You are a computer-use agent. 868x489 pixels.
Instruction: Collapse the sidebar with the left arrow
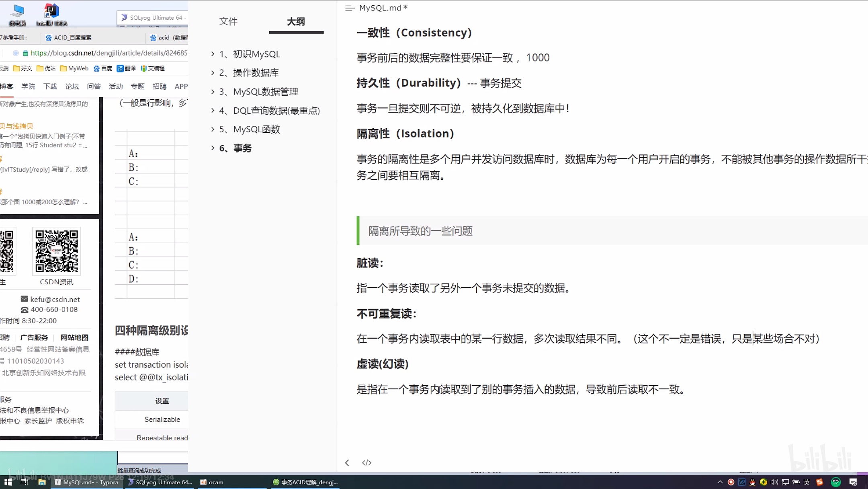point(347,463)
